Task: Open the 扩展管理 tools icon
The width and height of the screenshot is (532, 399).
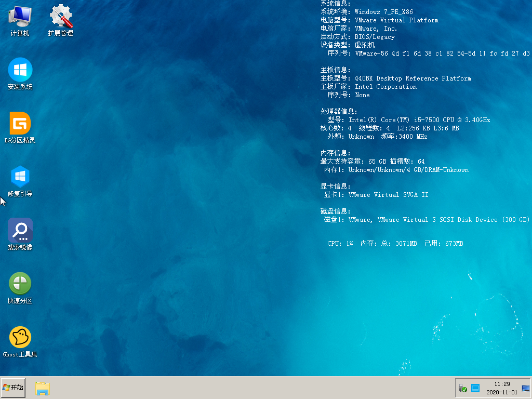Action: (x=61, y=20)
